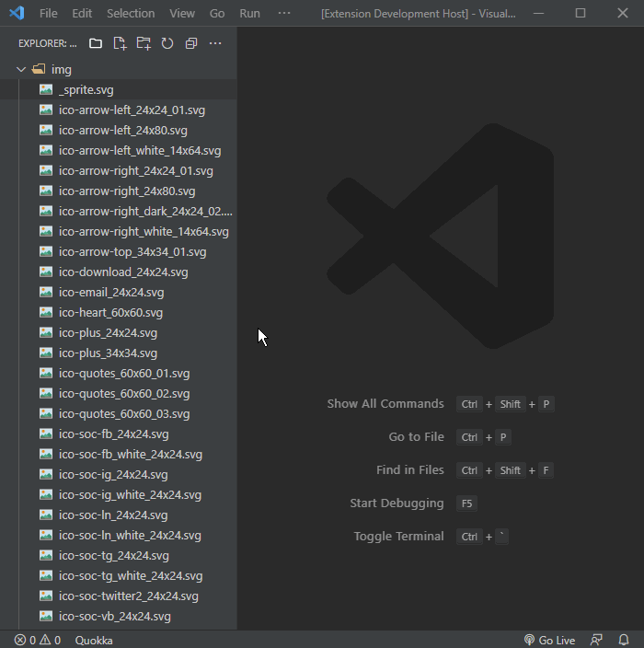
Task: Open ico-arrow-right_dark_24x24_02 file
Action: coord(119,211)
